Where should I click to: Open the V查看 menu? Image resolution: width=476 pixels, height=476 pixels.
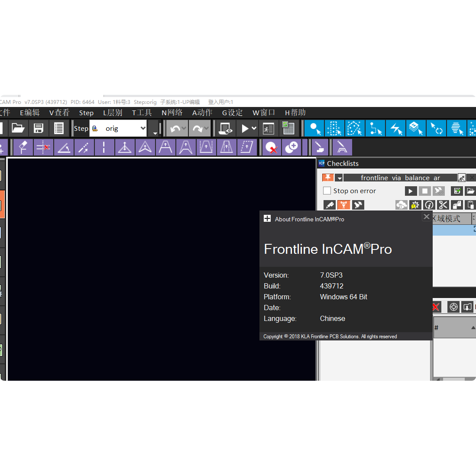click(x=59, y=113)
